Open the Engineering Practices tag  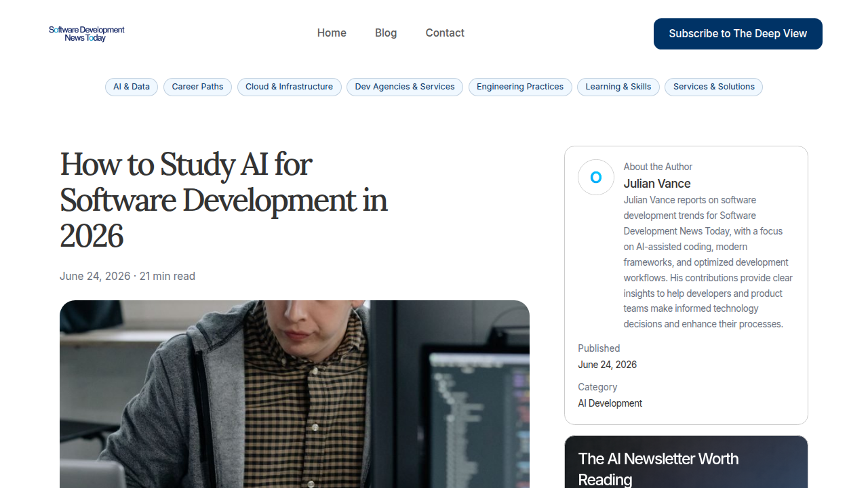[x=520, y=87]
